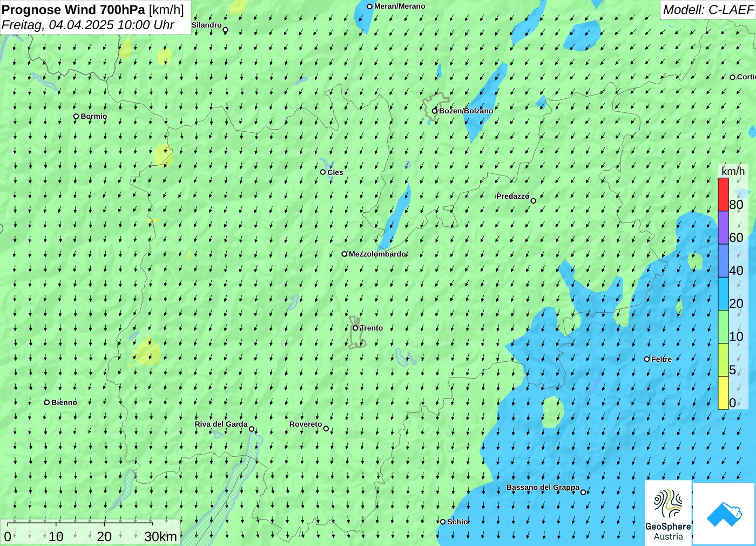
Task: Click the 'Predazzo' map label
Action: pyautogui.click(x=513, y=196)
